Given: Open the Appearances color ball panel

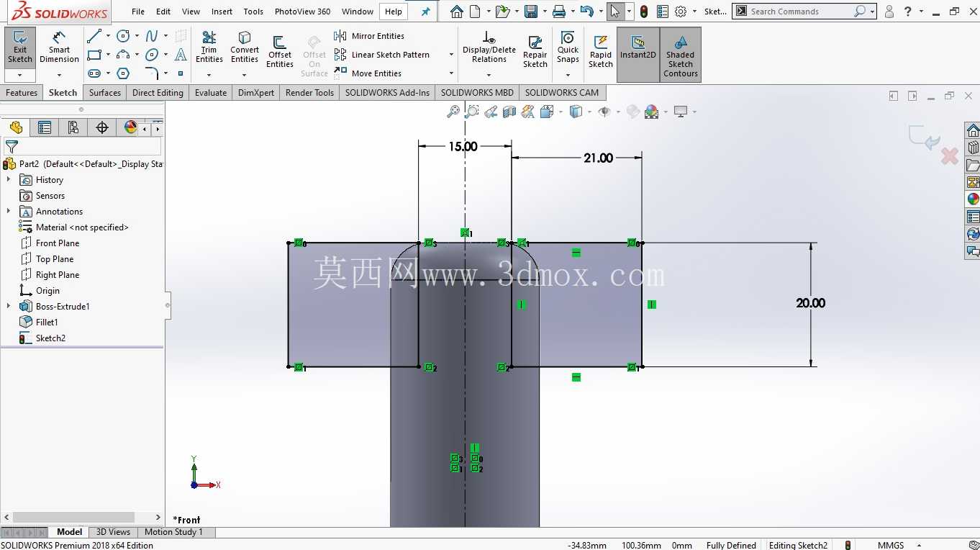Looking at the screenshot, I should tap(973, 199).
